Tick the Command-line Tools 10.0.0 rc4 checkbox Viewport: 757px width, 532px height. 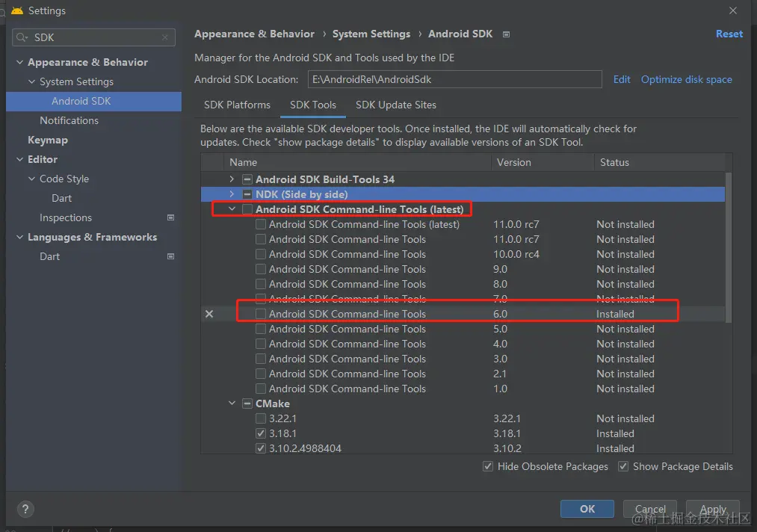[x=261, y=254]
